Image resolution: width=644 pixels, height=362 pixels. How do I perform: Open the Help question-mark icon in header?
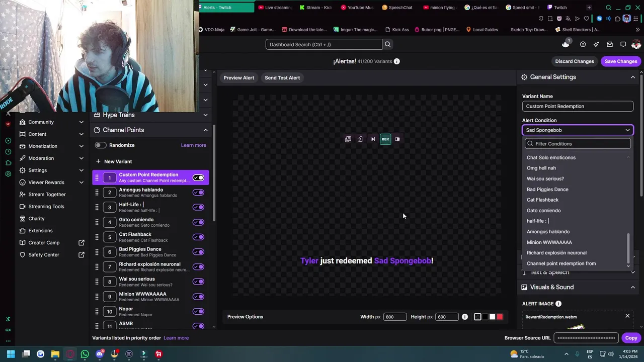[x=583, y=44]
